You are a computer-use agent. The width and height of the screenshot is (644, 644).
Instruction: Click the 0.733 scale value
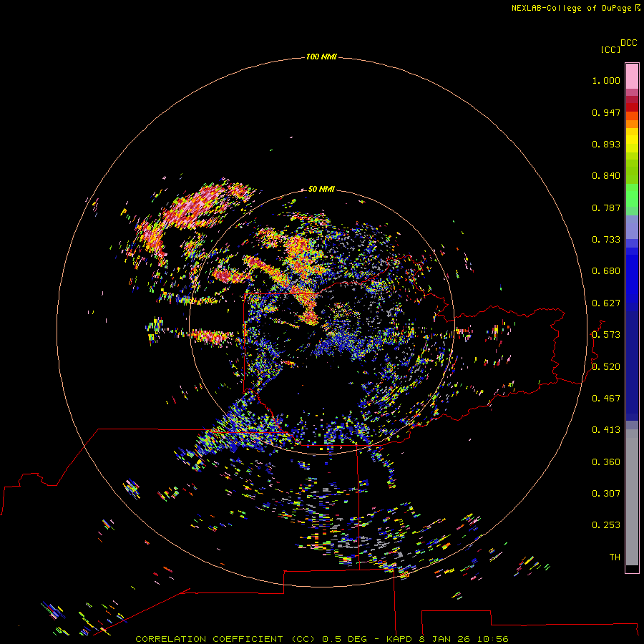606,240
